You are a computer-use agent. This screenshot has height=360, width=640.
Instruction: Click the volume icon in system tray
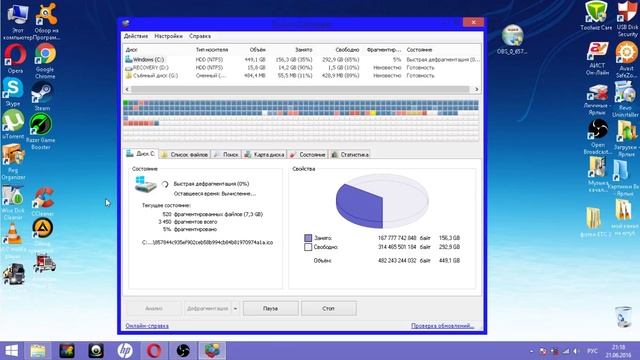click(576, 351)
